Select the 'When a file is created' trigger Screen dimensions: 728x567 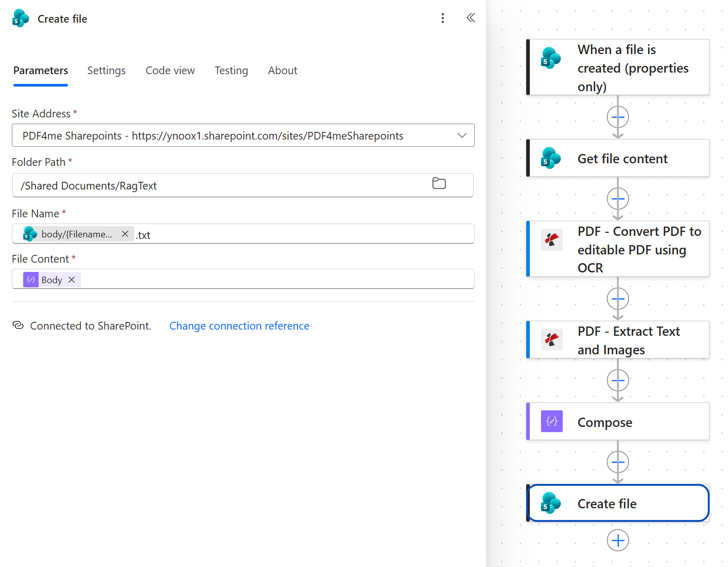pos(618,67)
